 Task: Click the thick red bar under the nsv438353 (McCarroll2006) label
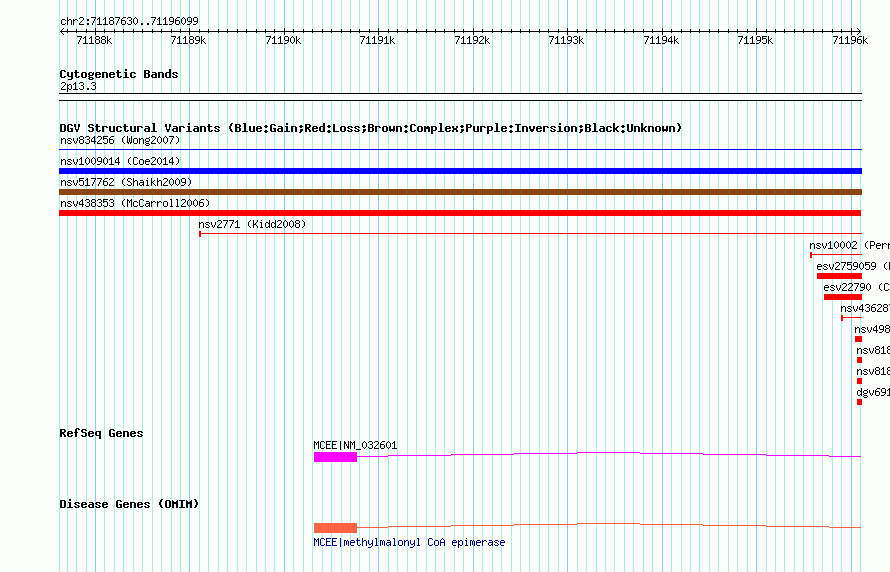pyautogui.click(x=460, y=213)
